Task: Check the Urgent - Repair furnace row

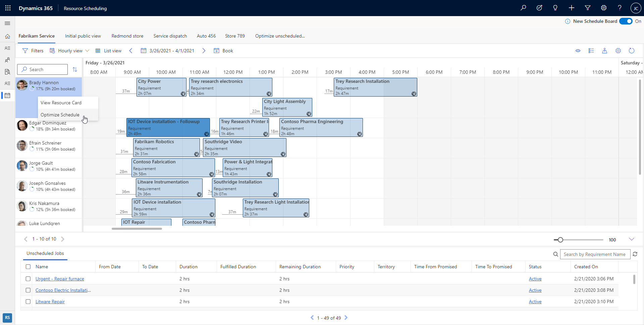Action: 28,279
